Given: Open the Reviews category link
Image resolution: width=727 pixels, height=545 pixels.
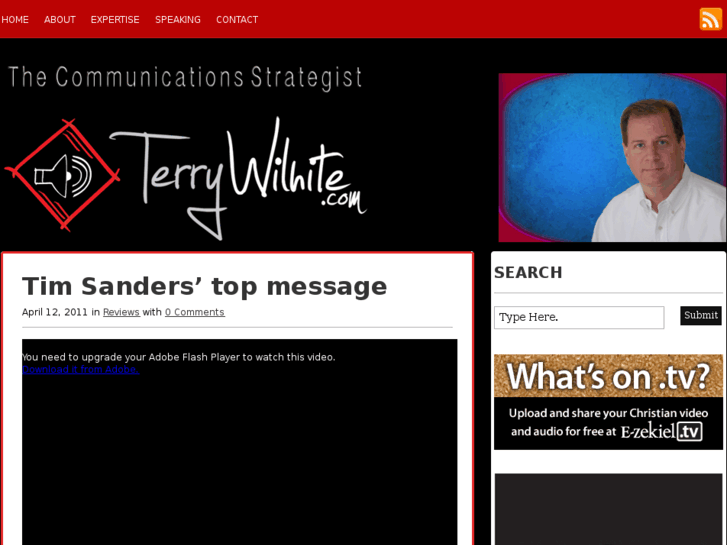Looking at the screenshot, I should click(121, 312).
